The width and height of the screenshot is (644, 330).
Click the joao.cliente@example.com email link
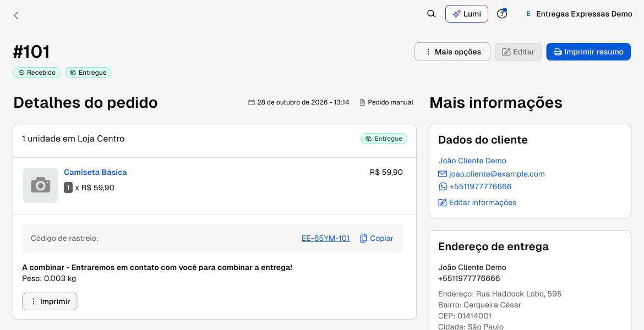[492, 174]
